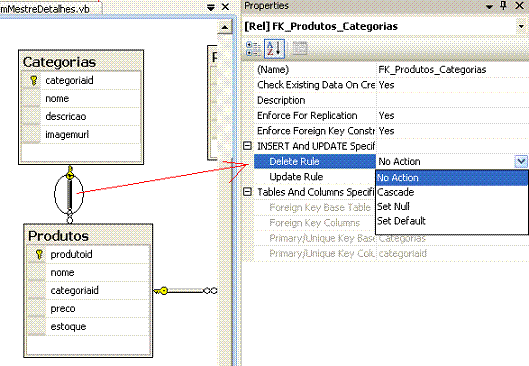Select the Alphabetical sort icon
Screen dimensions: 529x366
[274, 49]
